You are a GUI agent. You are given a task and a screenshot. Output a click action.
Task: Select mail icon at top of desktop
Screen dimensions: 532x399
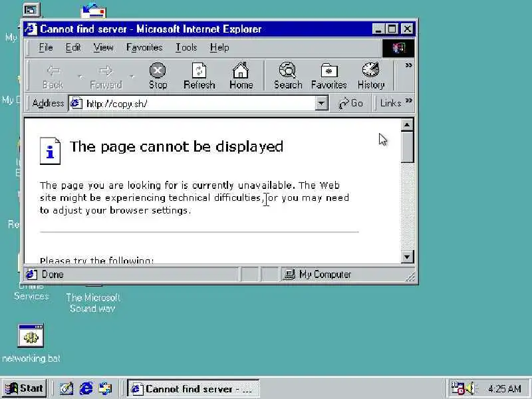[93, 11]
